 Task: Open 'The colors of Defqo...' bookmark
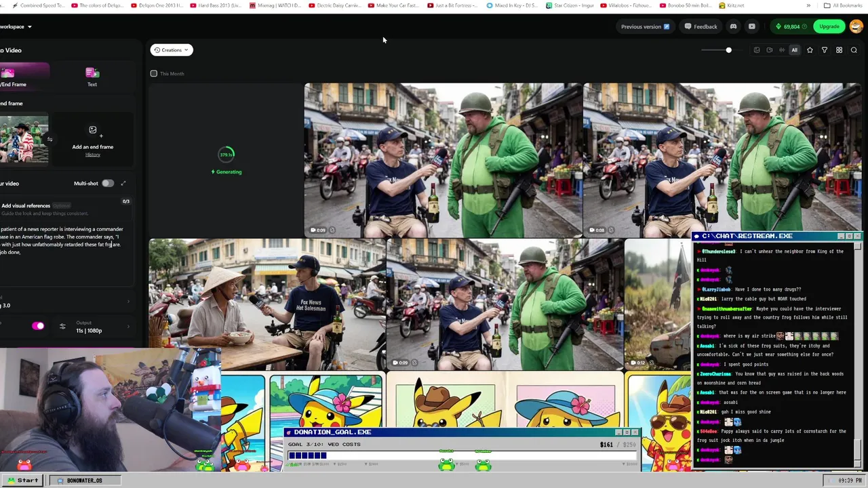coord(98,5)
